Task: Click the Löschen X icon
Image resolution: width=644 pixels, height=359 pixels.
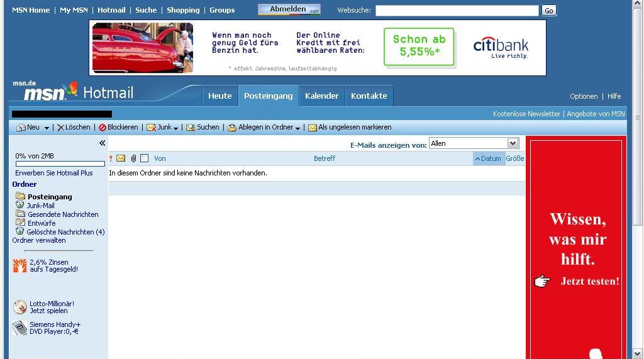Action: (x=60, y=128)
